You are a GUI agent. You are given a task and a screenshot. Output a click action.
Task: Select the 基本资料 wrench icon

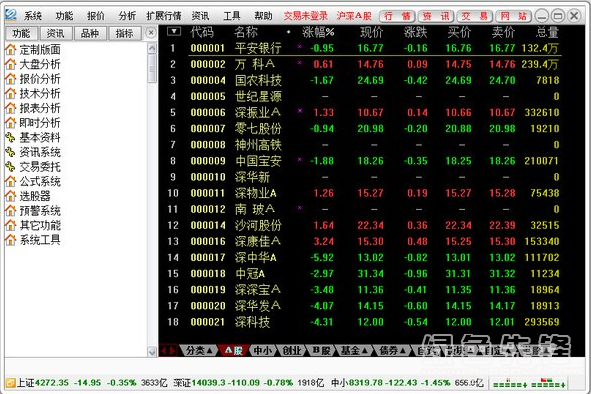(11, 138)
